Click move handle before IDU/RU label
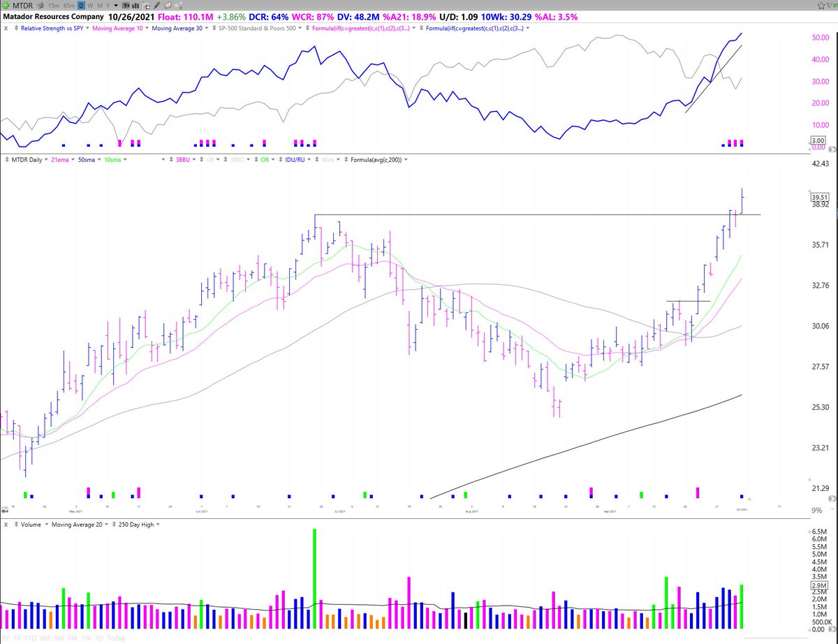 (282, 161)
